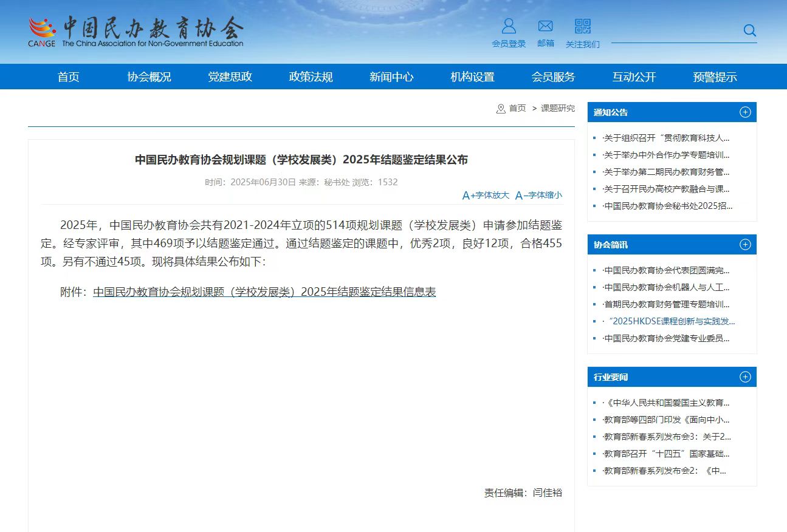Image resolution: width=787 pixels, height=532 pixels.
Task: Click the location pin icon beside 首页 breadcrumb
Action: [501, 109]
